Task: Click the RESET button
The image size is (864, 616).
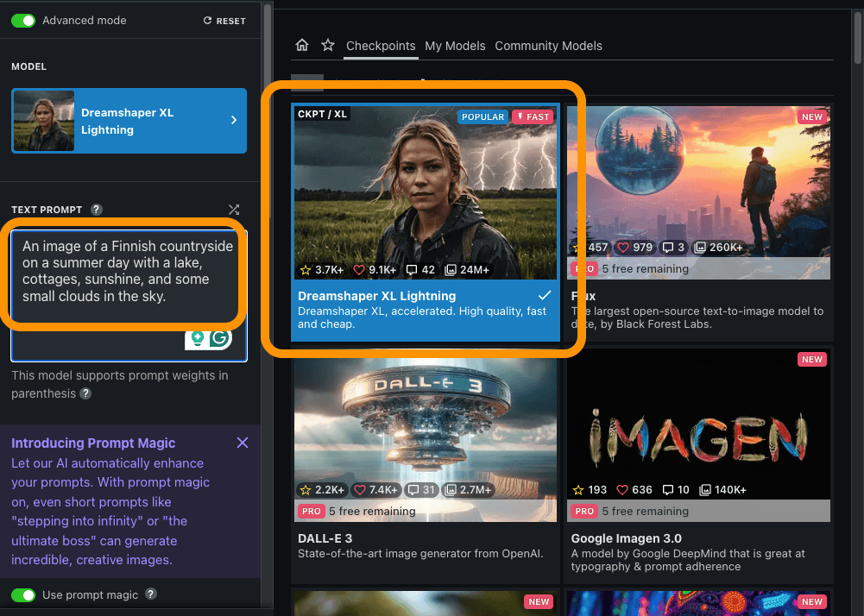Action: (224, 21)
